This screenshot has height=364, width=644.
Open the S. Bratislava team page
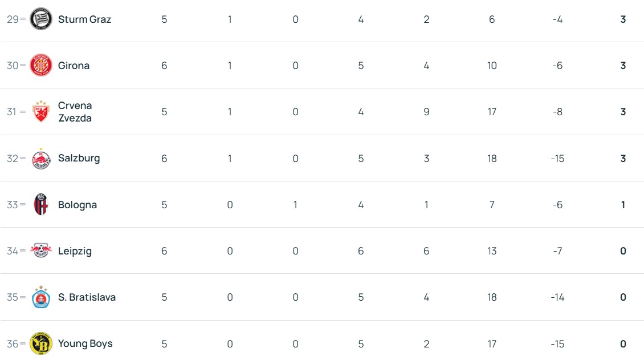tap(87, 297)
